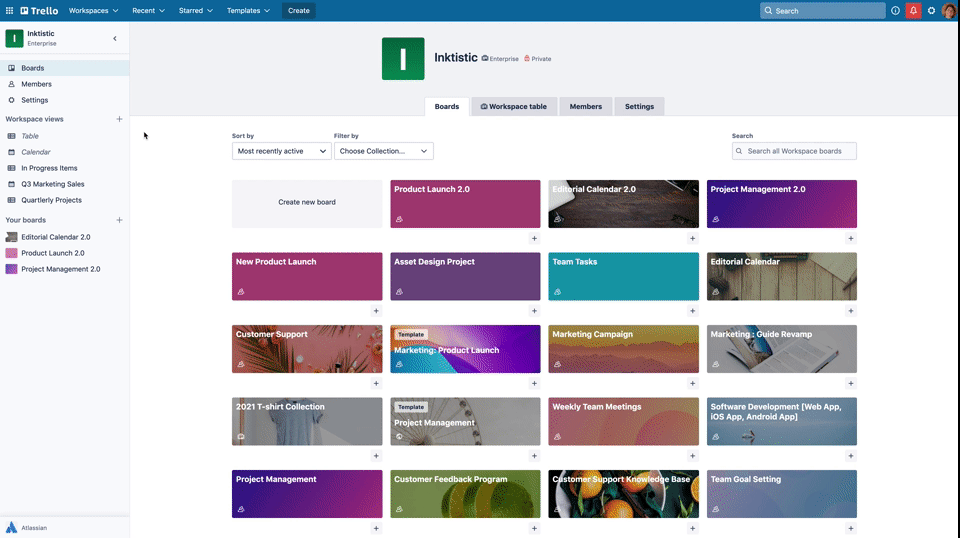Open the information icon in top bar
The image size is (960, 538).
895,10
